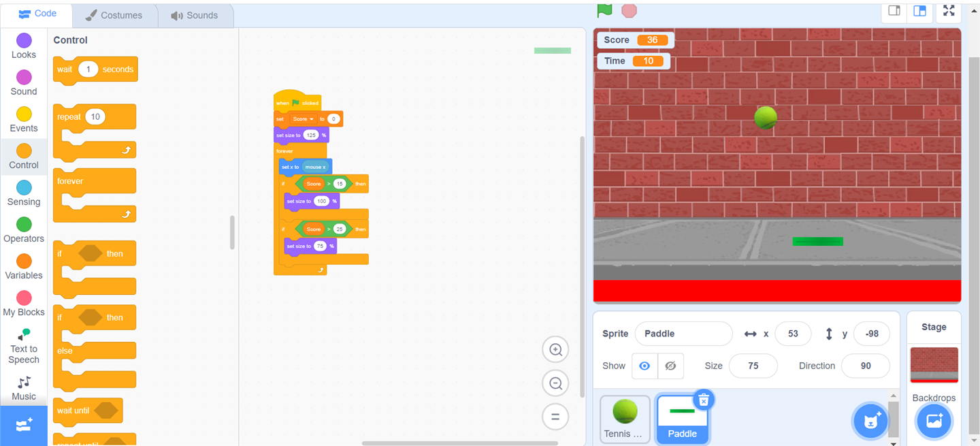Reset workspace zoom with equals button
Screen dimensions: 980x446
[555, 417]
